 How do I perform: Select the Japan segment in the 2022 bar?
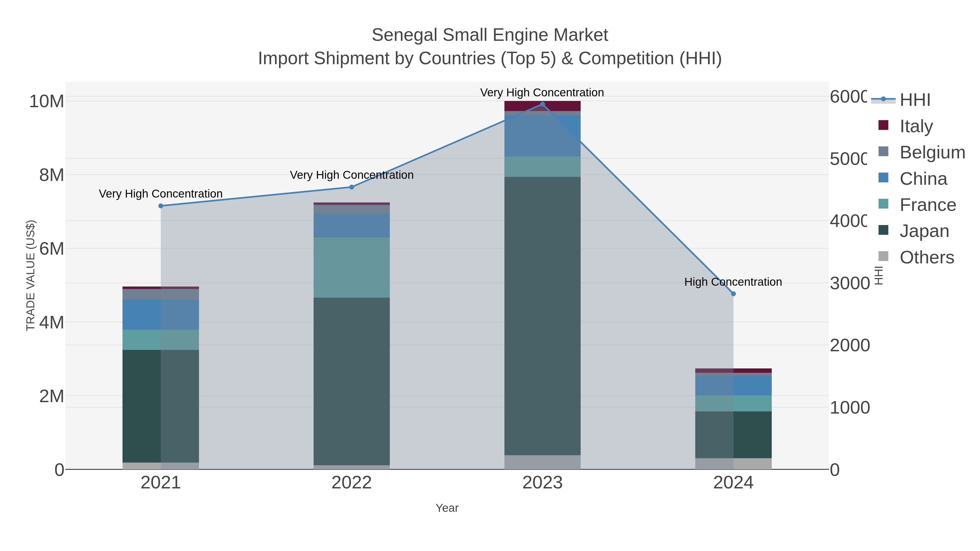pyautogui.click(x=351, y=381)
